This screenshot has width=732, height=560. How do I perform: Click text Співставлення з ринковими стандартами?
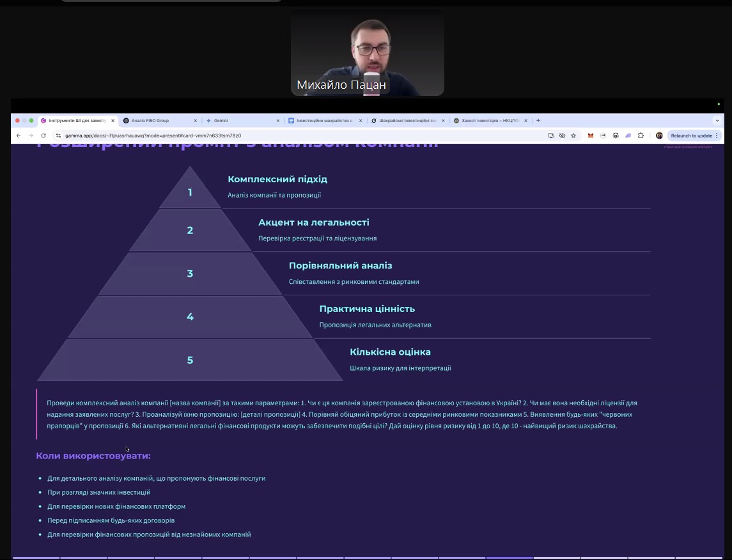click(354, 282)
